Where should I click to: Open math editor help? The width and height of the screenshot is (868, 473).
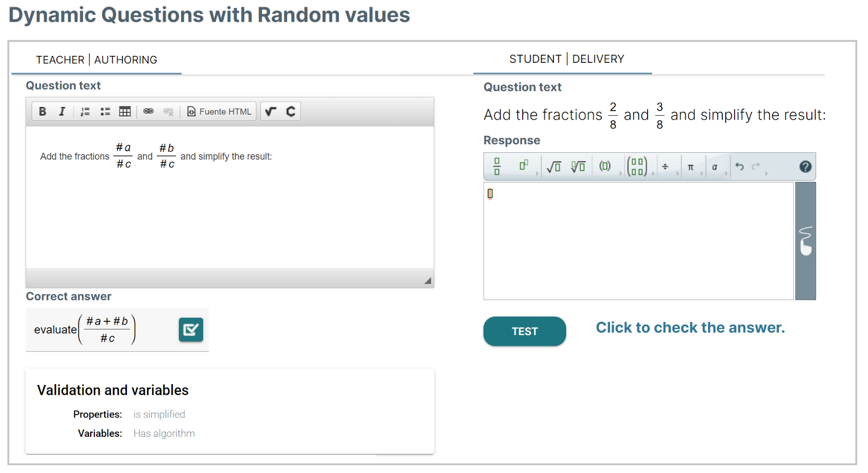pos(805,167)
